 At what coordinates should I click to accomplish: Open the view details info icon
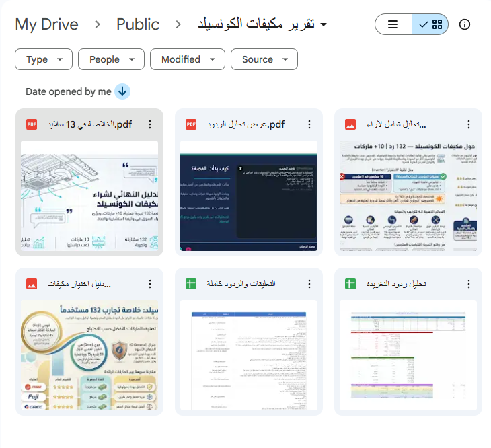[465, 24]
